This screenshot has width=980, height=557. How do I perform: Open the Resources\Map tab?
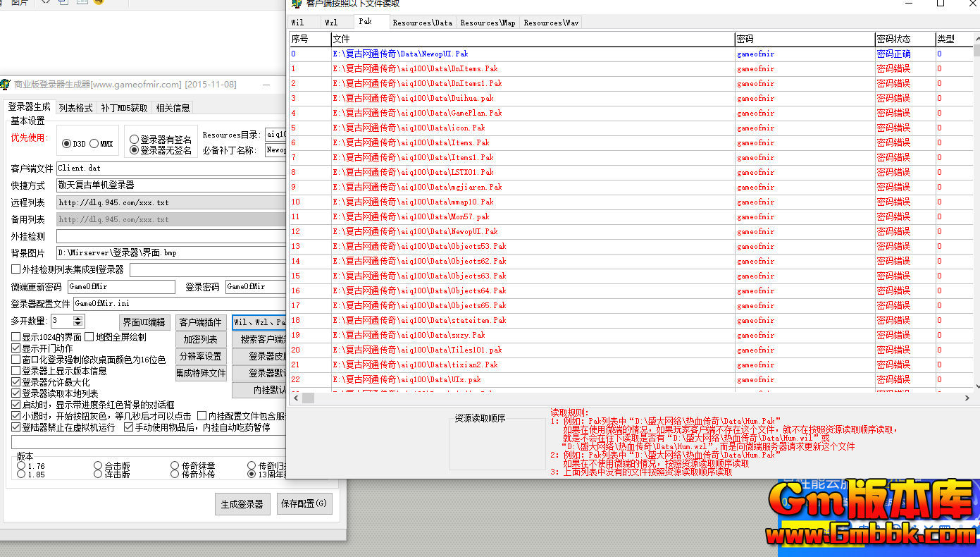click(x=488, y=23)
